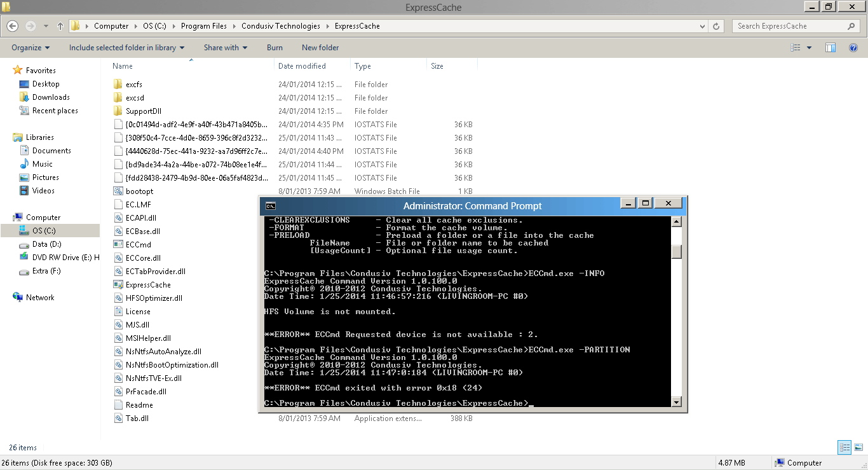
Task: Open Recent places in Favorites
Action: point(55,111)
